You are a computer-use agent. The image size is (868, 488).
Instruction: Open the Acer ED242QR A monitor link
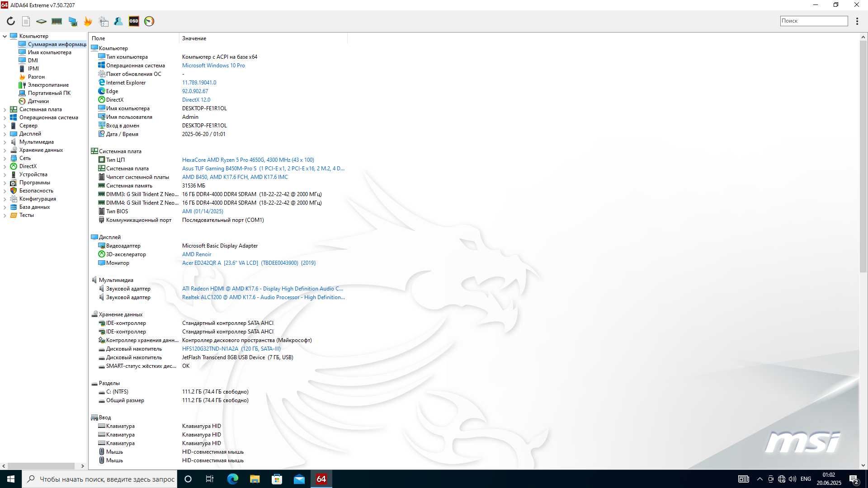pyautogui.click(x=249, y=263)
